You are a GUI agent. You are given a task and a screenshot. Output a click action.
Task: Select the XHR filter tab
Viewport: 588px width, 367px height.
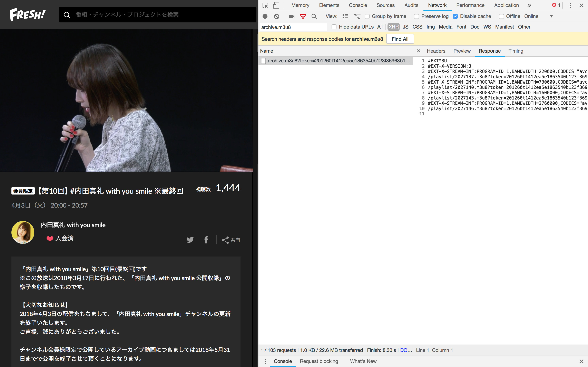pos(393,27)
